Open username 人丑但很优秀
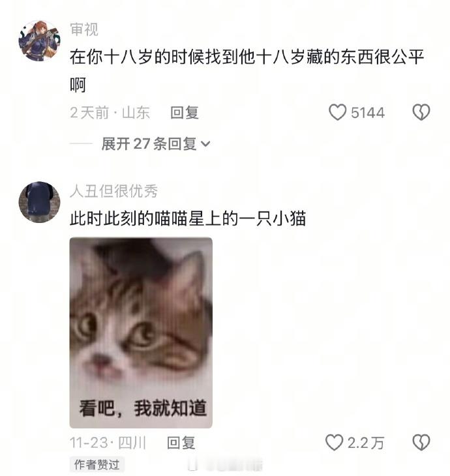This screenshot has height=476, width=450. point(113,191)
